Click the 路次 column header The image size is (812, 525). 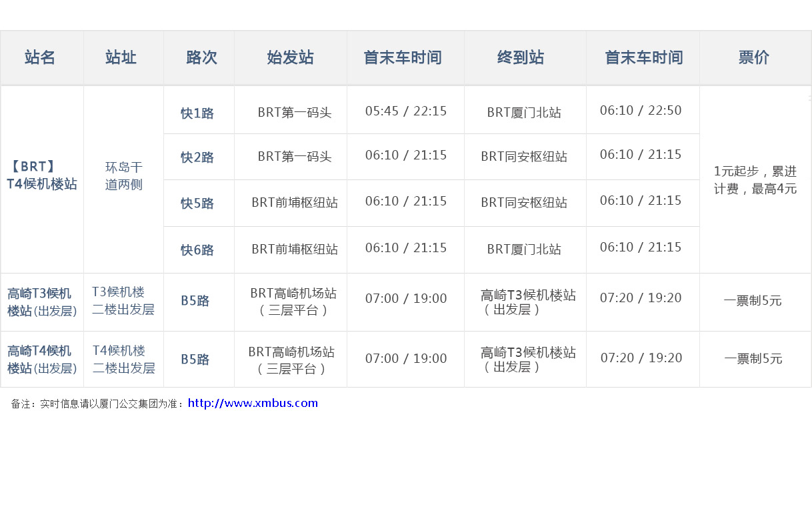[201, 58]
